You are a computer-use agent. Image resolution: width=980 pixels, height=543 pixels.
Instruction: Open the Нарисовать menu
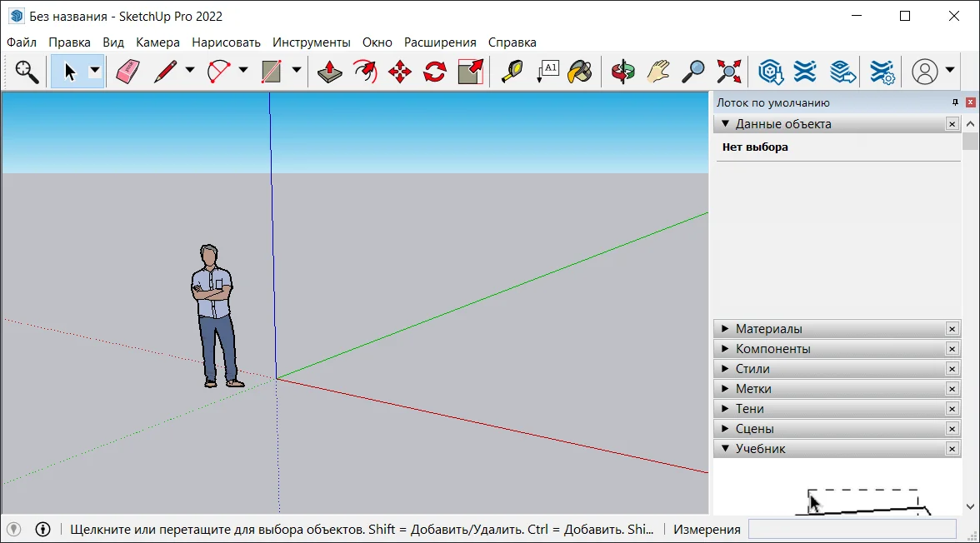[x=226, y=42]
